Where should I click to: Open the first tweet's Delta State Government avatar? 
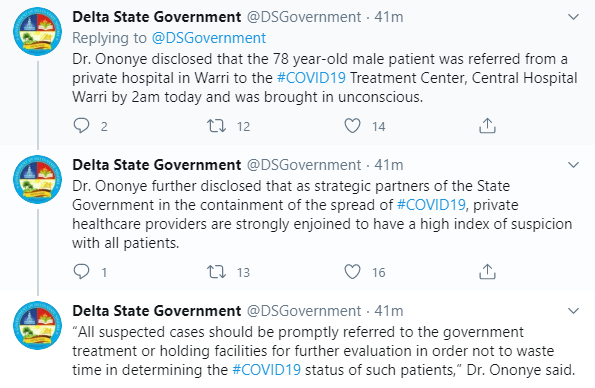[37, 32]
